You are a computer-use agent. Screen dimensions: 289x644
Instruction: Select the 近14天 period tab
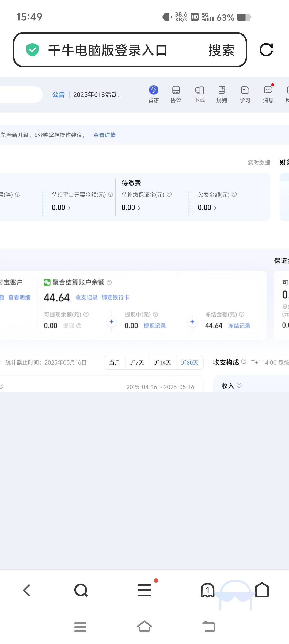[162, 363]
